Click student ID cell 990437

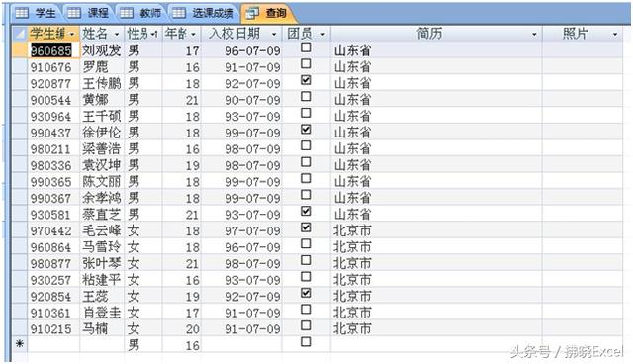[53, 133]
